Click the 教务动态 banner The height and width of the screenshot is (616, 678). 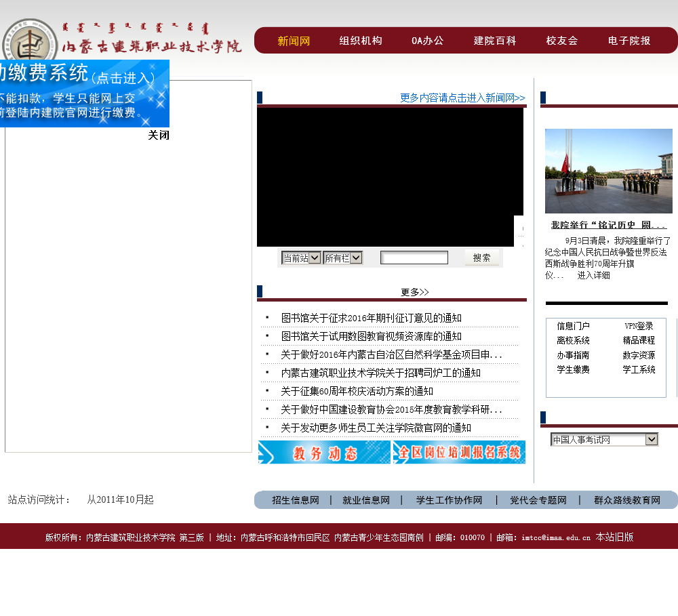click(x=324, y=452)
